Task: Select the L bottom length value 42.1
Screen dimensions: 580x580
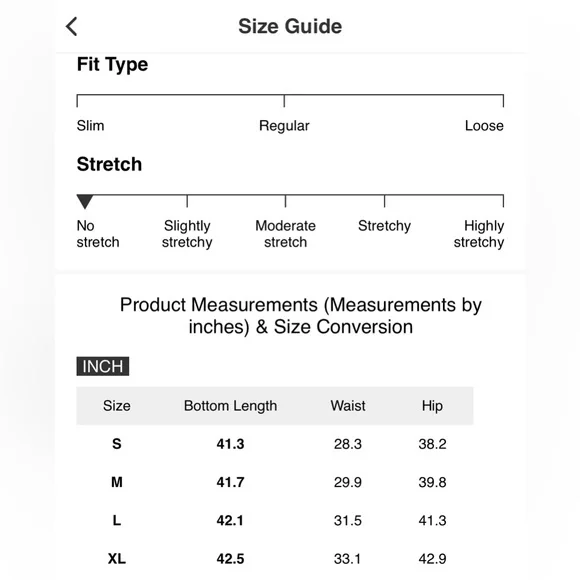Action: tap(230, 520)
